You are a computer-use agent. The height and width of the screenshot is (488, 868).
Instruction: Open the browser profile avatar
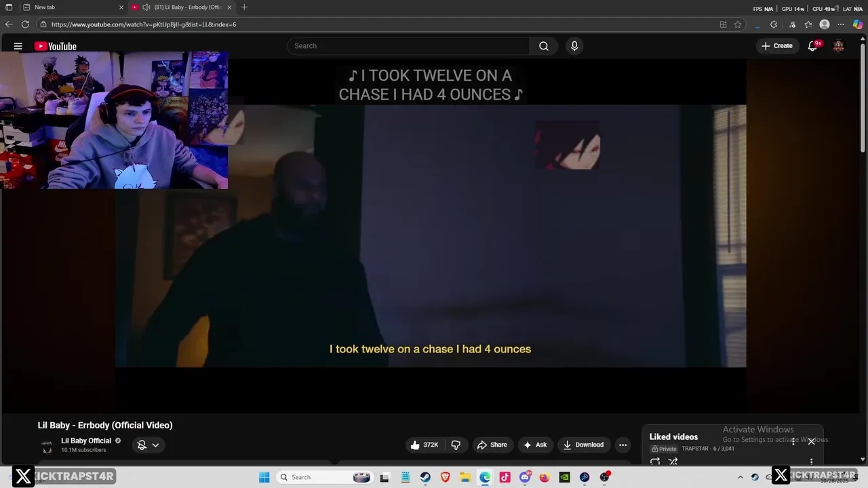tap(825, 24)
